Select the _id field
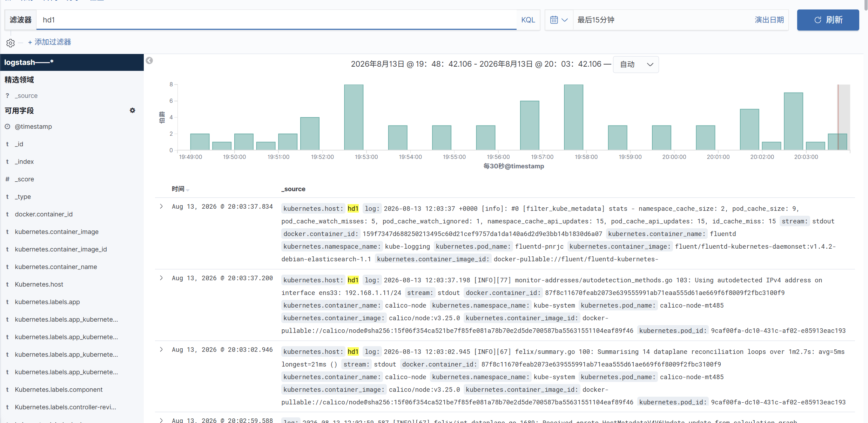The height and width of the screenshot is (423, 868). 19,144
